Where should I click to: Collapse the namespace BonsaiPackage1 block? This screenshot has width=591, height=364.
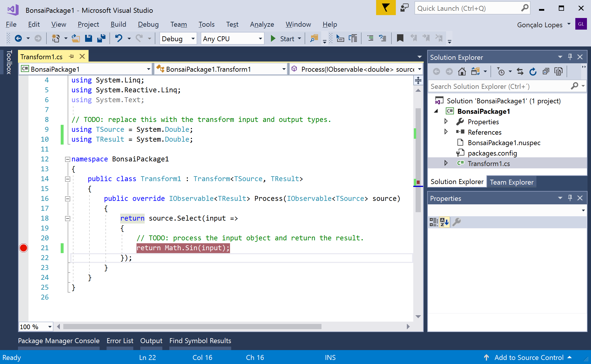[68, 159]
